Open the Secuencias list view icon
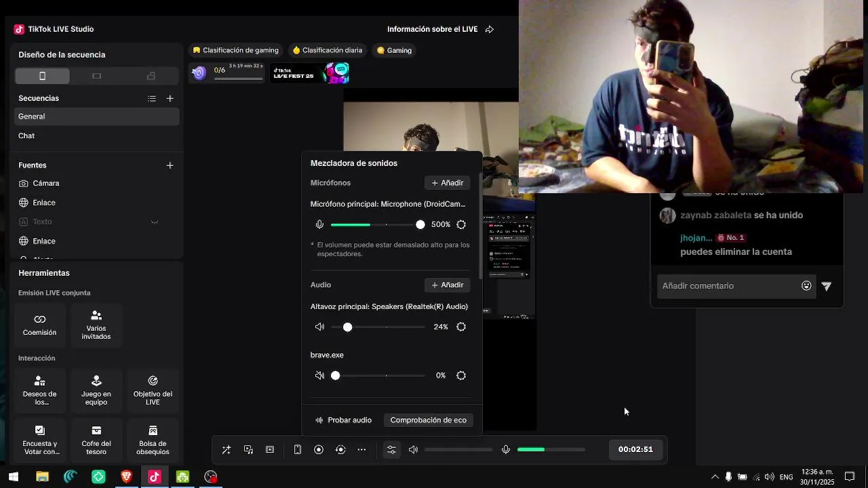Image resolution: width=868 pixels, height=488 pixels. (x=152, y=98)
